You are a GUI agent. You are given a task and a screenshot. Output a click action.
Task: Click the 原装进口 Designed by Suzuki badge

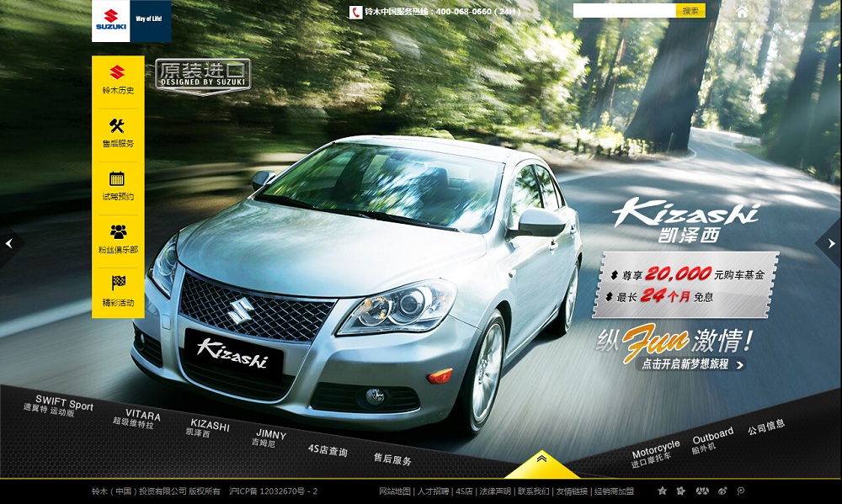[203, 77]
